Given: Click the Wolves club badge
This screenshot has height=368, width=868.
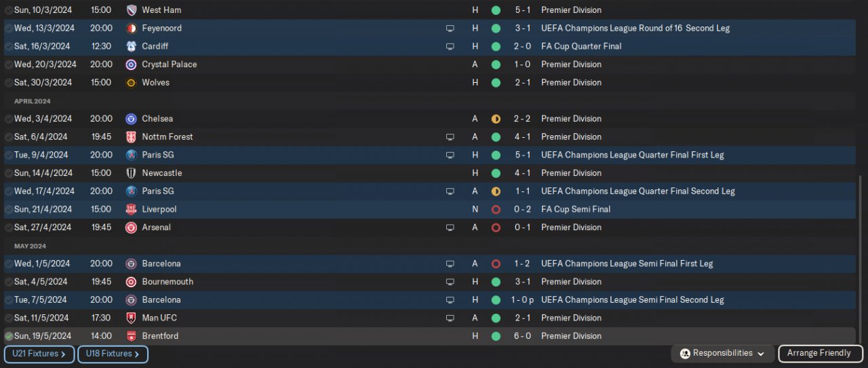Looking at the screenshot, I should [x=131, y=83].
